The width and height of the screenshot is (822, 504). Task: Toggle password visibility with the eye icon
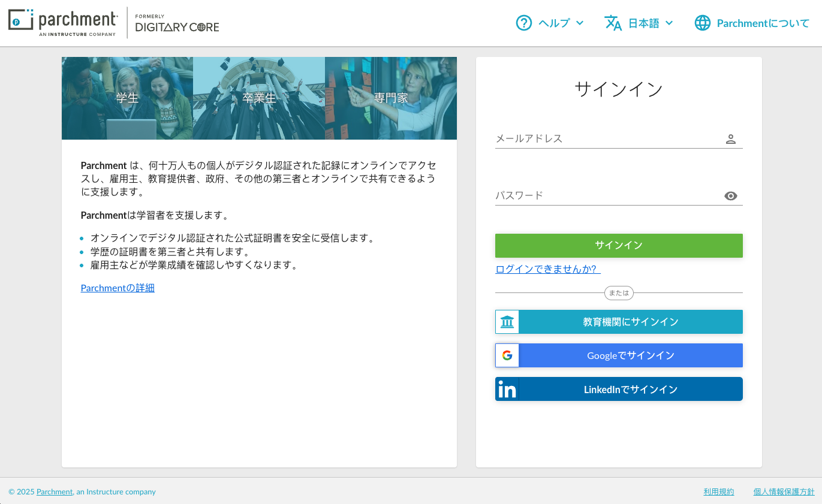[730, 196]
